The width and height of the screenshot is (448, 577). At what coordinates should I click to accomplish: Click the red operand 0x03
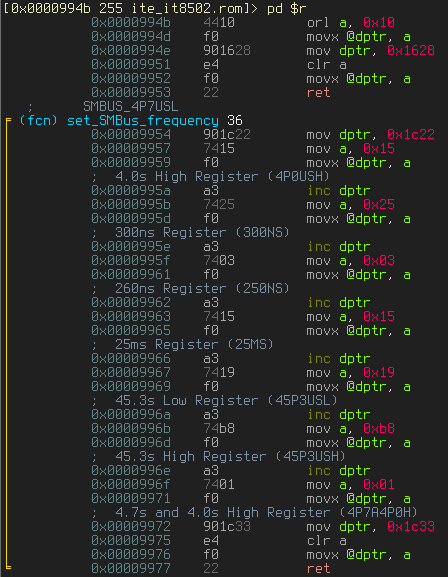(379, 261)
